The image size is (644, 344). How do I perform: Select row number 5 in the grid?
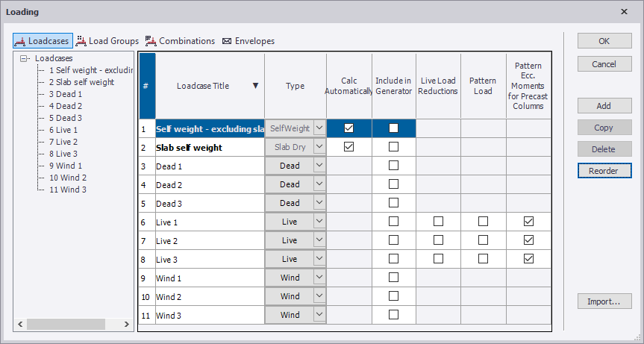click(147, 204)
